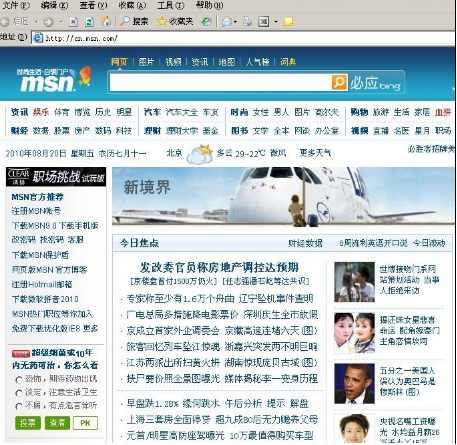This screenshot has width=457, height=445.
Task: Click the Forward arrow toolbar icon
Action: [48, 22]
